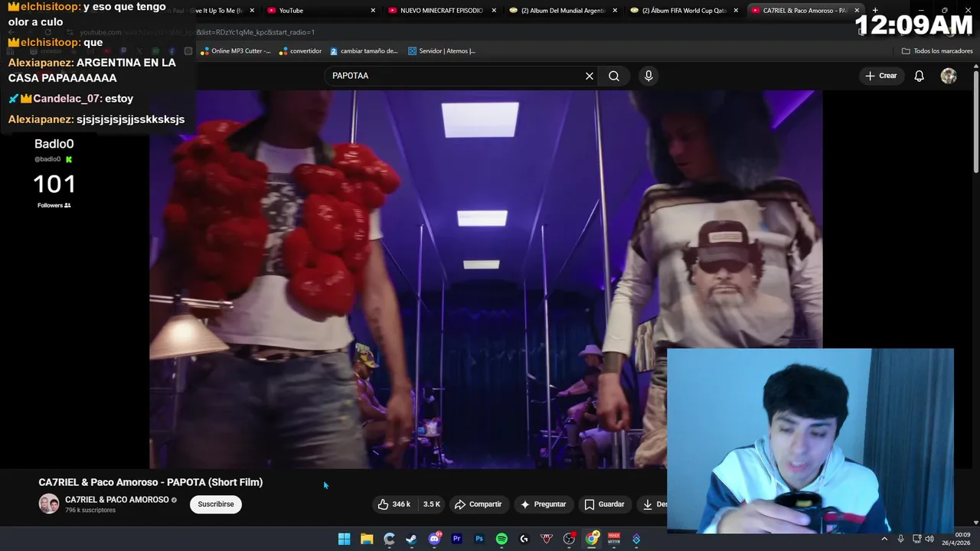Like the video with 346 k likes
The width and height of the screenshot is (980, 551).
click(x=394, y=504)
